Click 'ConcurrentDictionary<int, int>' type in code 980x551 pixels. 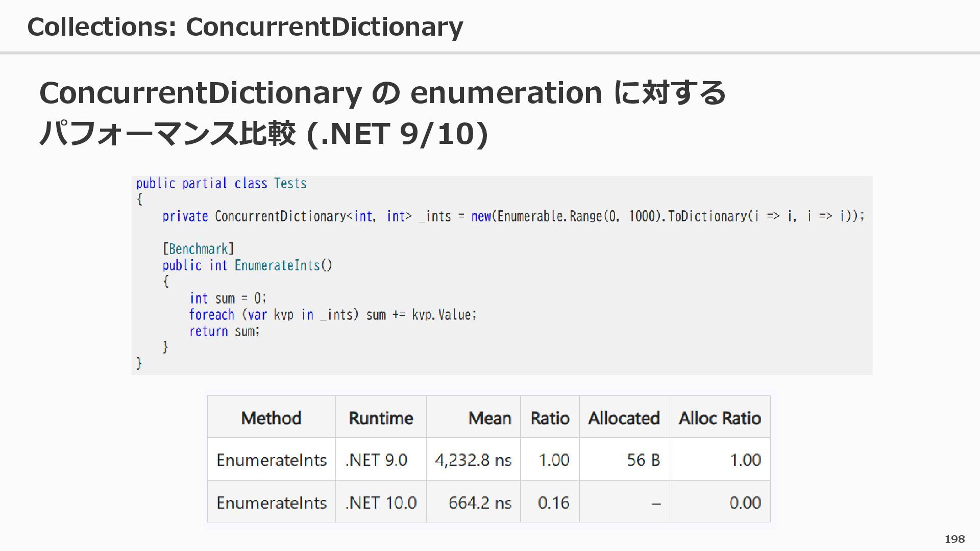click(x=313, y=216)
